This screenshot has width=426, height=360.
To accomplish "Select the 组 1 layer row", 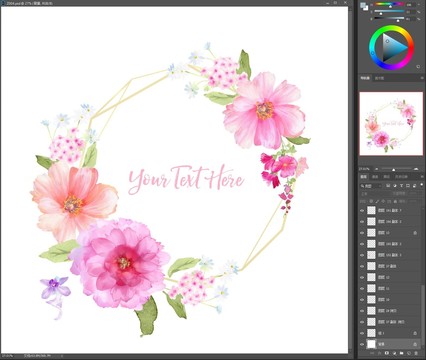I will pos(390,333).
